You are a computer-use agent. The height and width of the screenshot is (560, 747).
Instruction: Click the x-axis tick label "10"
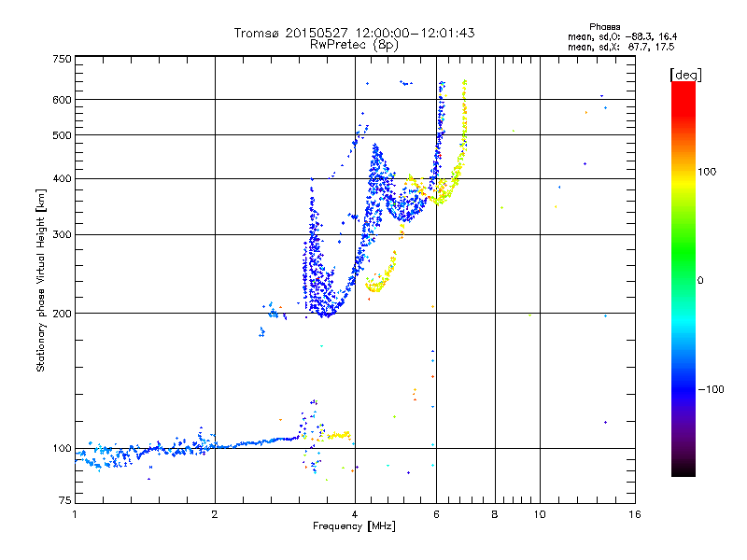pyautogui.click(x=540, y=514)
